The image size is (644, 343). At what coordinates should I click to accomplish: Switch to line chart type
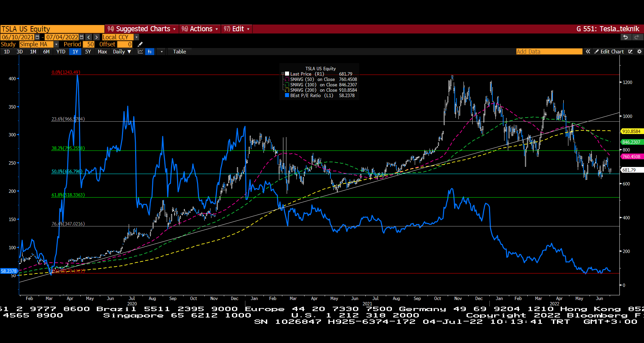click(x=140, y=52)
